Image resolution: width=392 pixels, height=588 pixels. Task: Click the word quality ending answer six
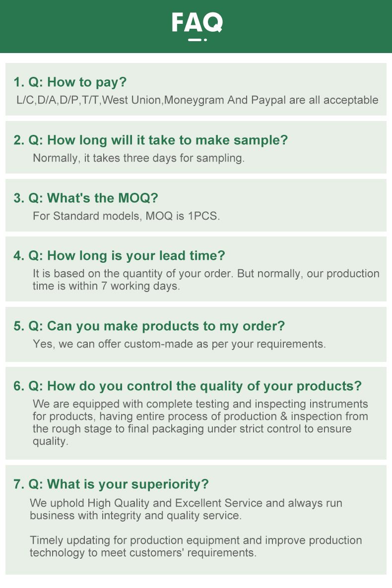(x=50, y=441)
